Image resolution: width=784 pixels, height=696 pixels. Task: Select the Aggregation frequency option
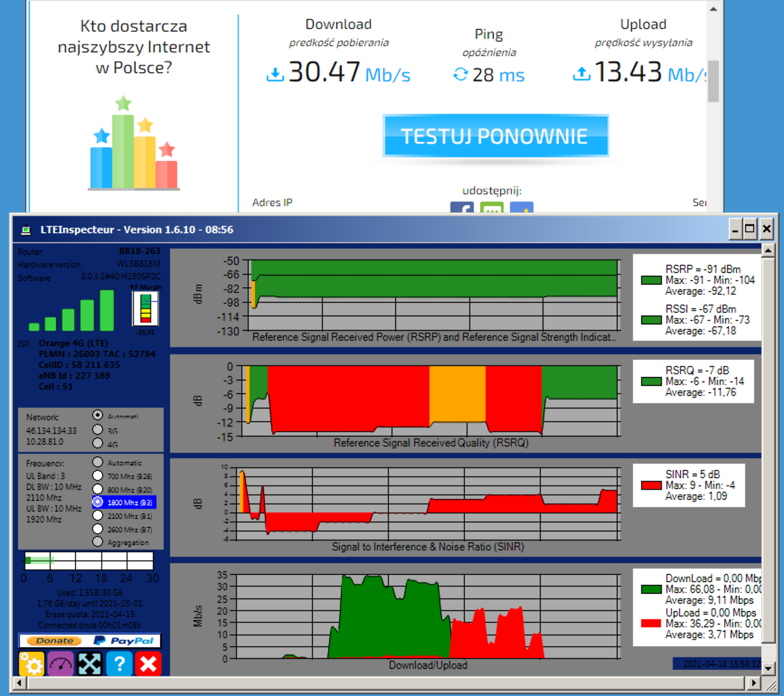pyautogui.click(x=98, y=541)
